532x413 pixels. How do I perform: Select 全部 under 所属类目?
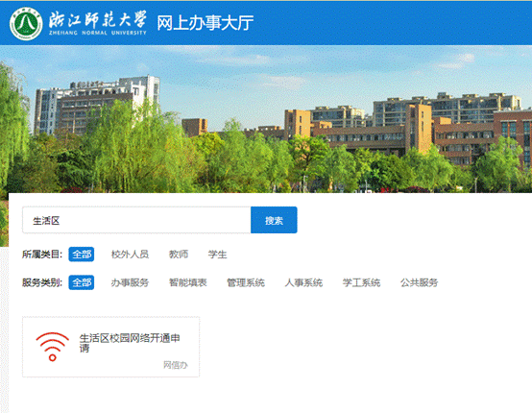tap(82, 255)
